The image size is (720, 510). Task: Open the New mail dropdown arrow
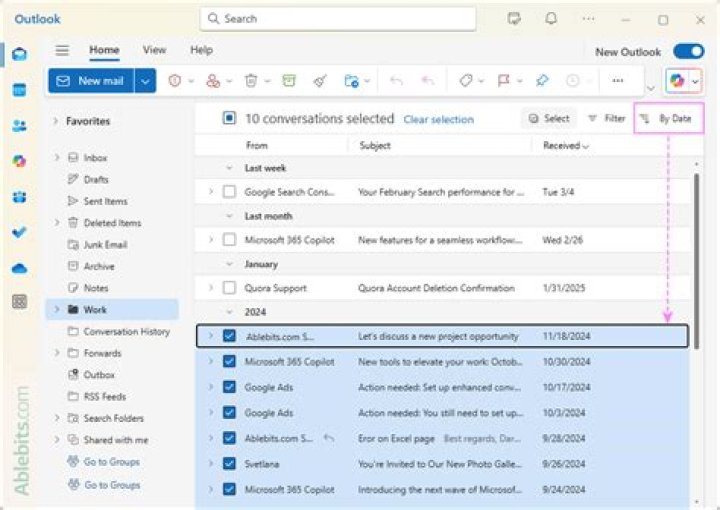coord(145,81)
